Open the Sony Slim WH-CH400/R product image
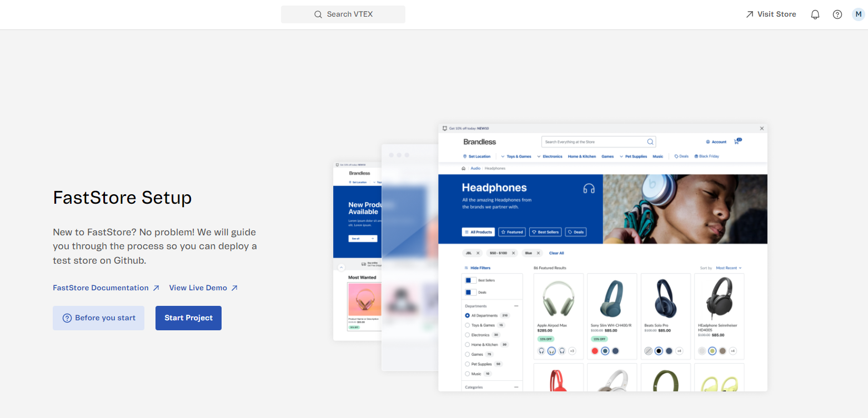Screen dimensions: 868x418 pos(613,298)
